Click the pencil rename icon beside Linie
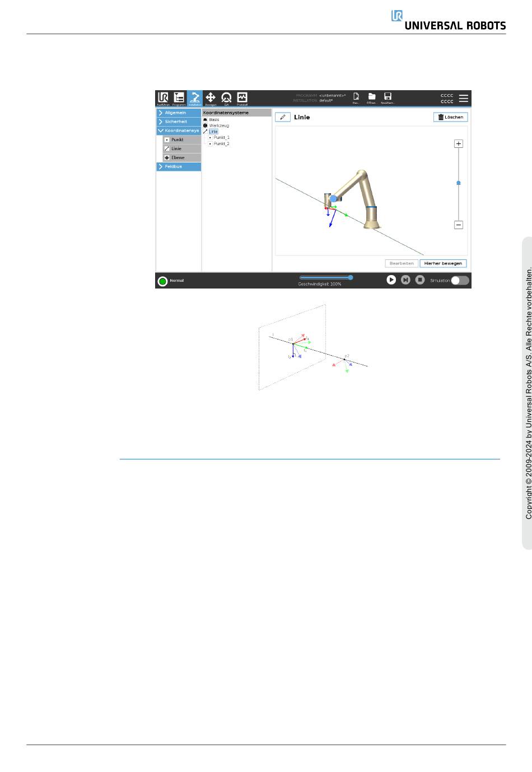532x772 pixels. (x=283, y=117)
